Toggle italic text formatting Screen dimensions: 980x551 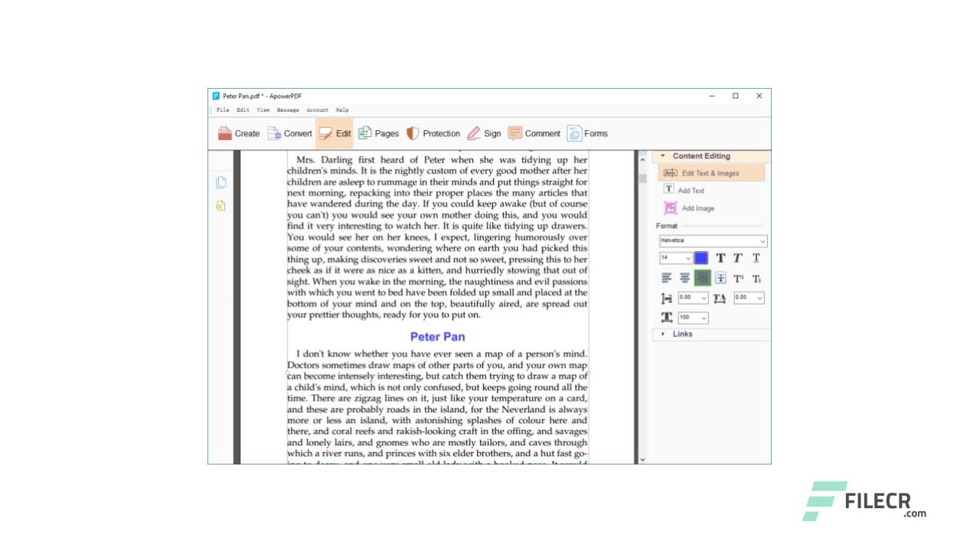click(737, 258)
